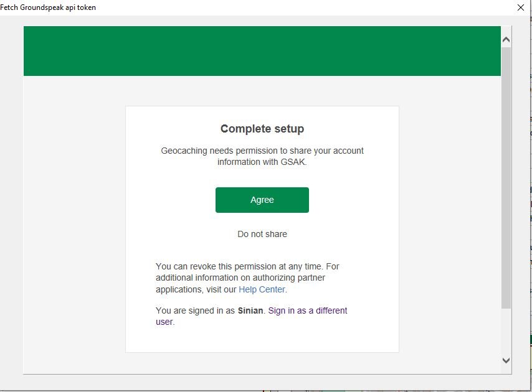Click the username Sinian
This screenshot has height=392, width=532.
click(x=250, y=310)
